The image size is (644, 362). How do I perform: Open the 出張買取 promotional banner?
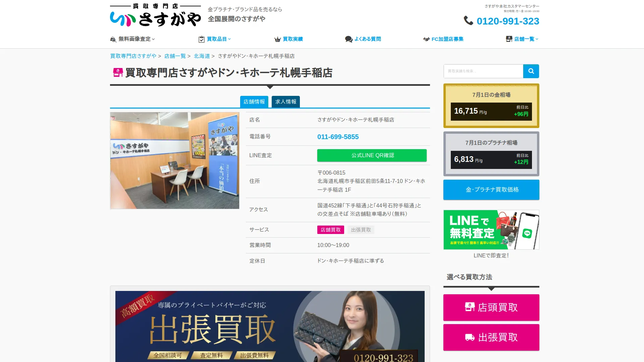click(x=270, y=326)
